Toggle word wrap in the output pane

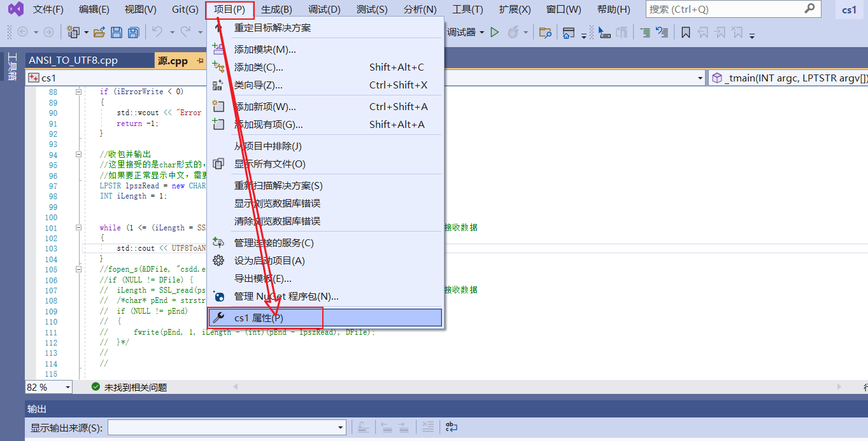pyautogui.click(x=452, y=427)
